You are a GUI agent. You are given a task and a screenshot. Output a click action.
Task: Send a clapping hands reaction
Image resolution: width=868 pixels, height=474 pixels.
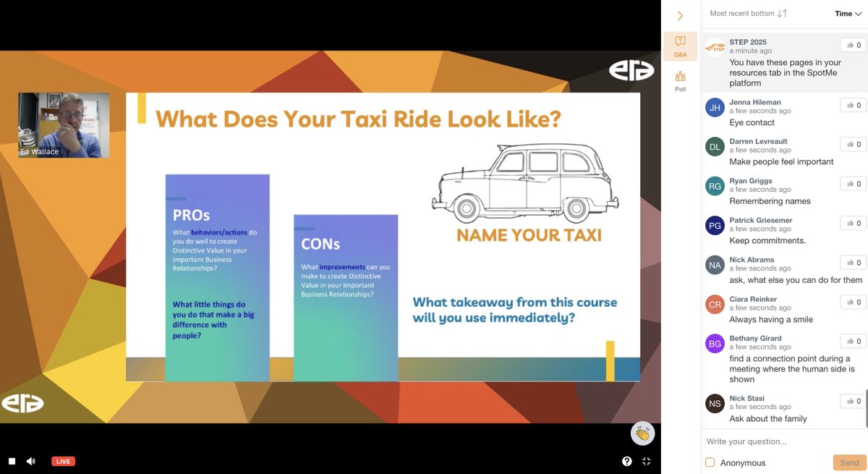[643, 433]
